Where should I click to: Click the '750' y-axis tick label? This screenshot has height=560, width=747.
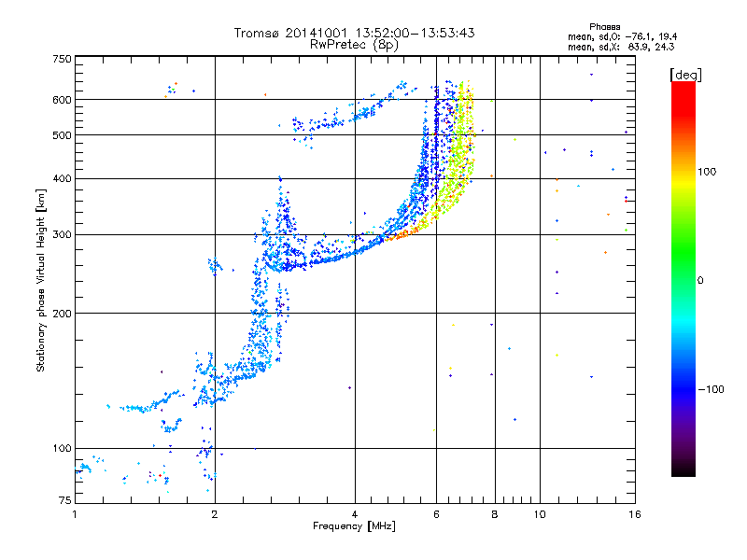point(63,59)
